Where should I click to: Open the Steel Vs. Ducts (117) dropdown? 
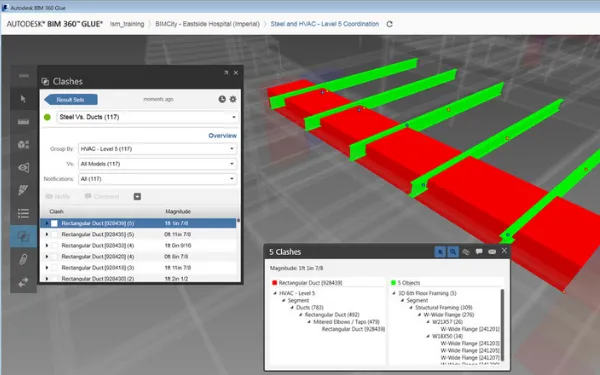(x=148, y=117)
